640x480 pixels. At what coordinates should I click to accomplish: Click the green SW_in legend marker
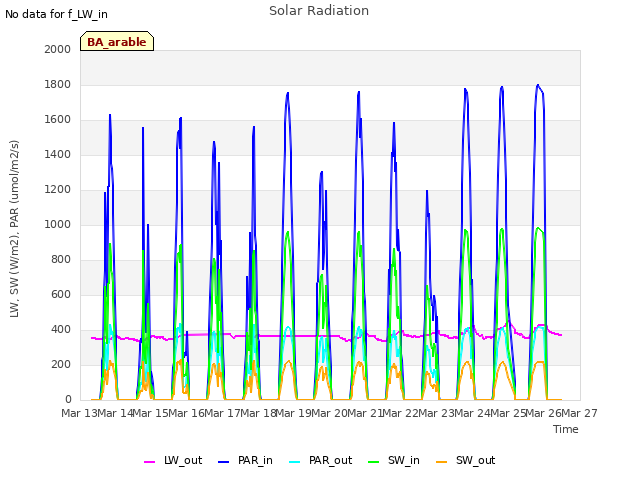[x=374, y=462]
